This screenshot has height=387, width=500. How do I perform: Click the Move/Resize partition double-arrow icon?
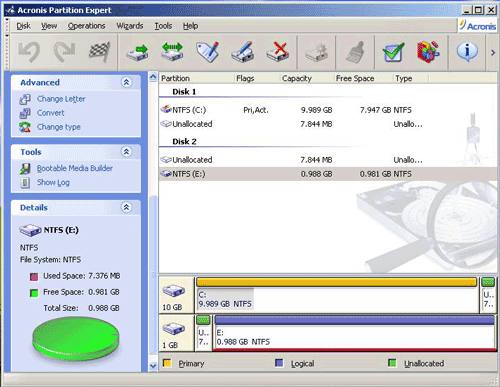click(173, 52)
